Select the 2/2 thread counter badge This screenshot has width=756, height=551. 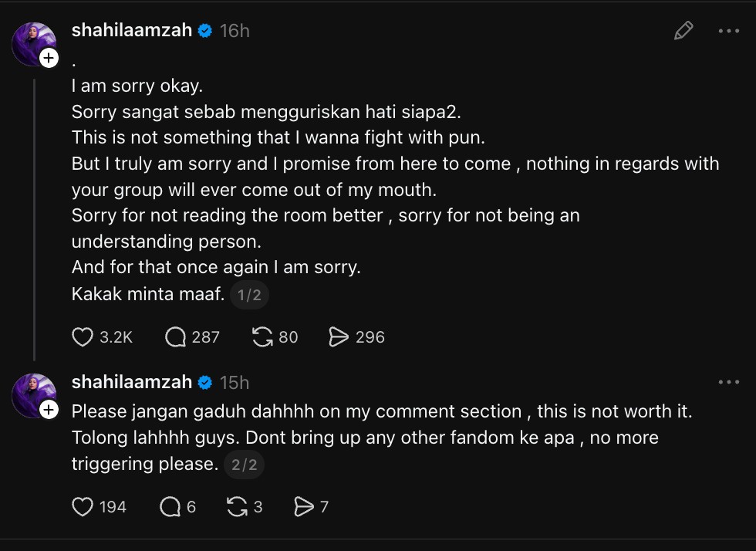[x=244, y=464]
